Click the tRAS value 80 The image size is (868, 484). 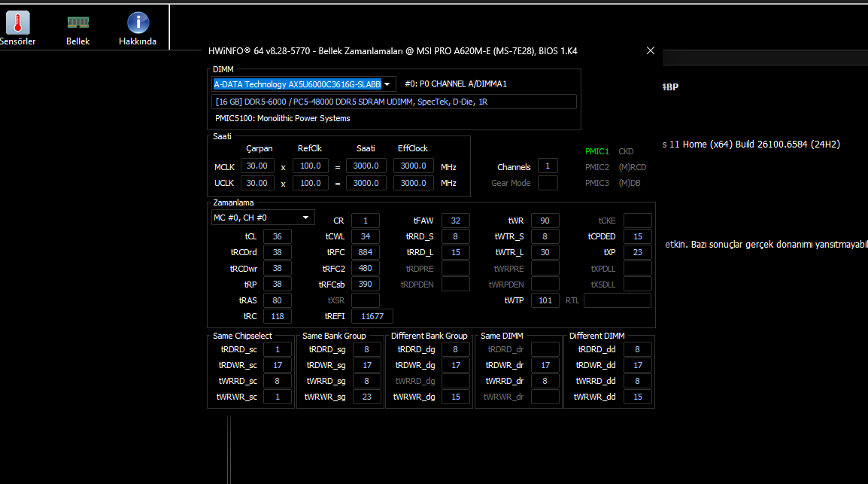[278, 300]
